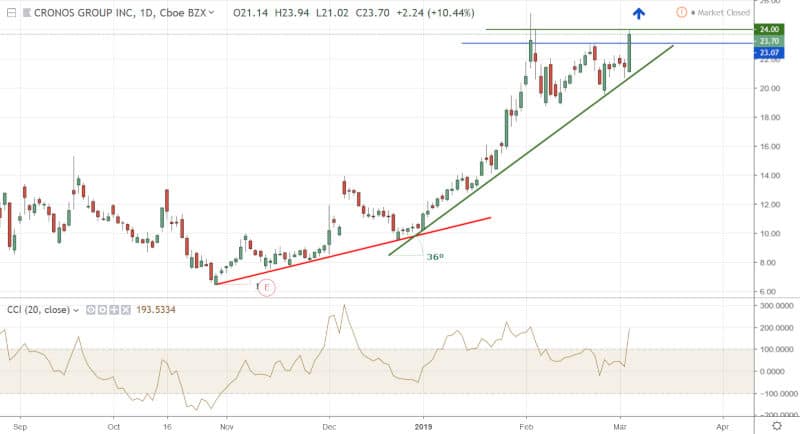Remove the CCI indicator with X icon
Viewport: 800px width, 434px height.
126,310
